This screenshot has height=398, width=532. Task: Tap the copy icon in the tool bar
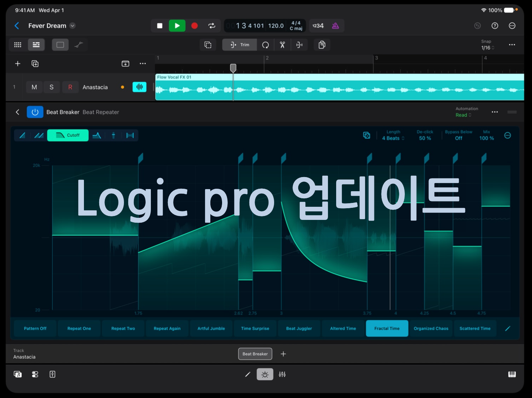click(x=322, y=45)
